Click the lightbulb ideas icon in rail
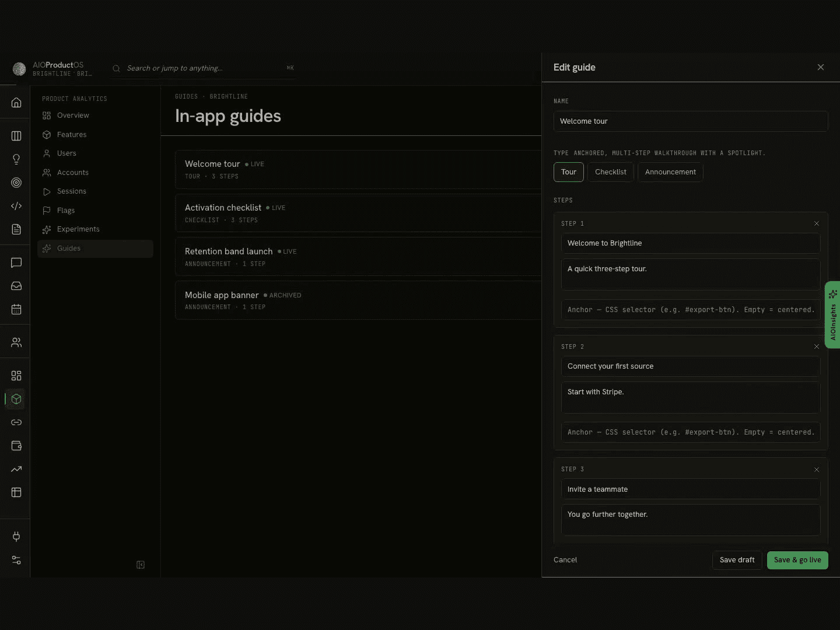Viewport: 840px width, 630px height. point(16,159)
